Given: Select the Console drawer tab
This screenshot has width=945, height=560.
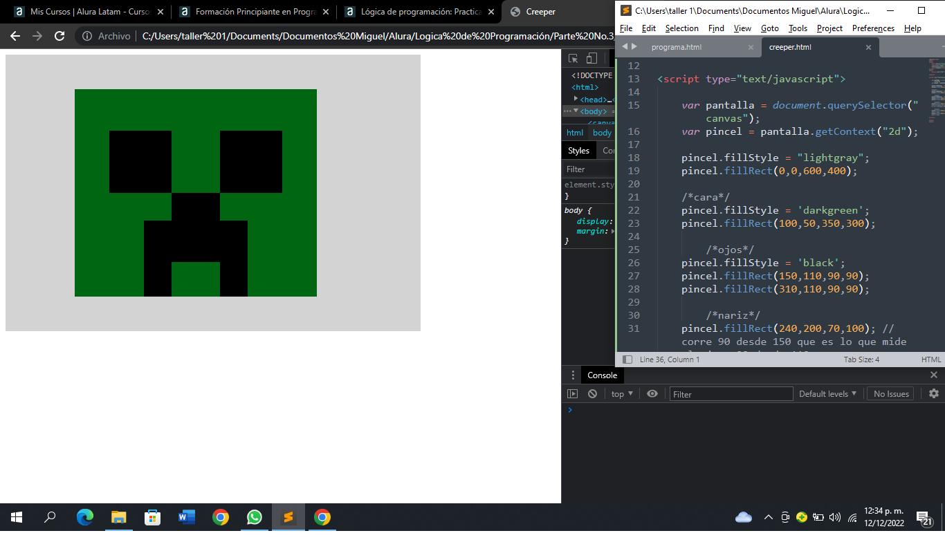Looking at the screenshot, I should coord(602,375).
